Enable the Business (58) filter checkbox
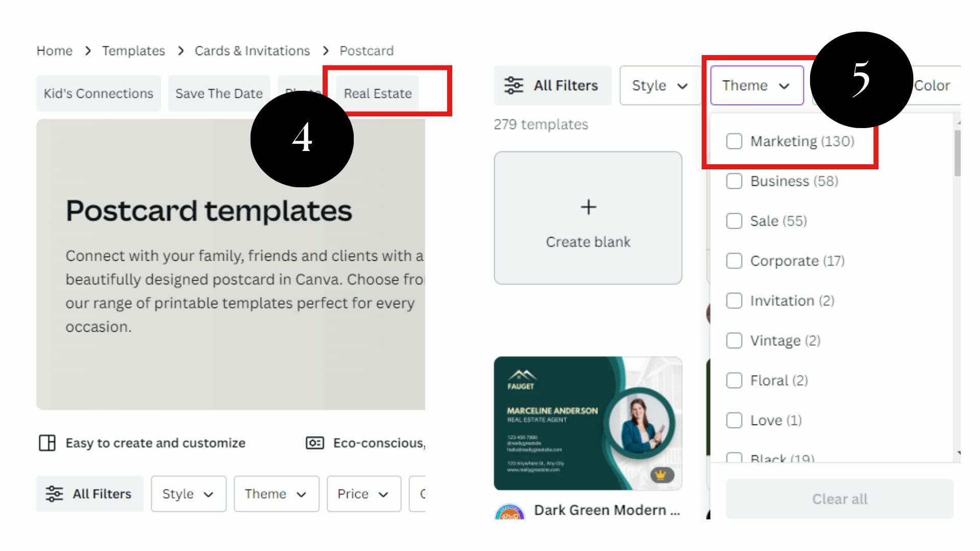Screen dimensions: 980x551 (734, 181)
